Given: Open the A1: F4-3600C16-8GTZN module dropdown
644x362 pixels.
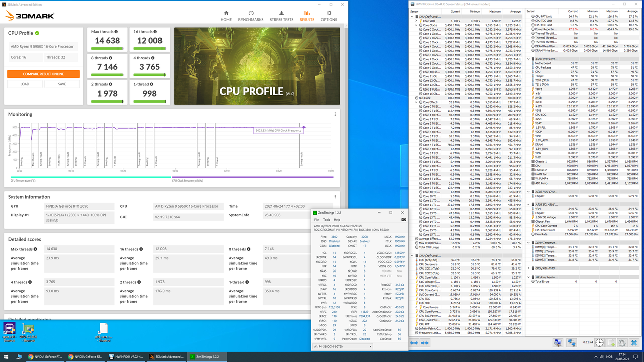Looking at the screenshot, I should [x=342, y=346].
